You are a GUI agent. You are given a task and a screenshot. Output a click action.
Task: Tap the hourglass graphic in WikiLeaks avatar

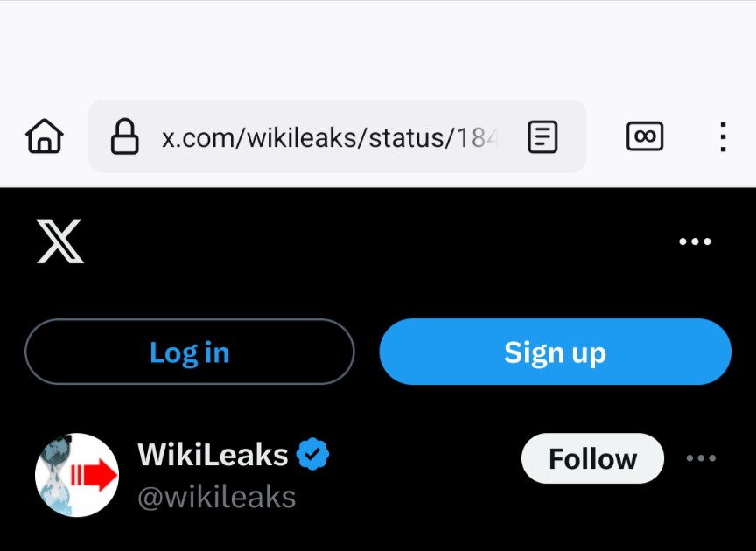(x=54, y=475)
